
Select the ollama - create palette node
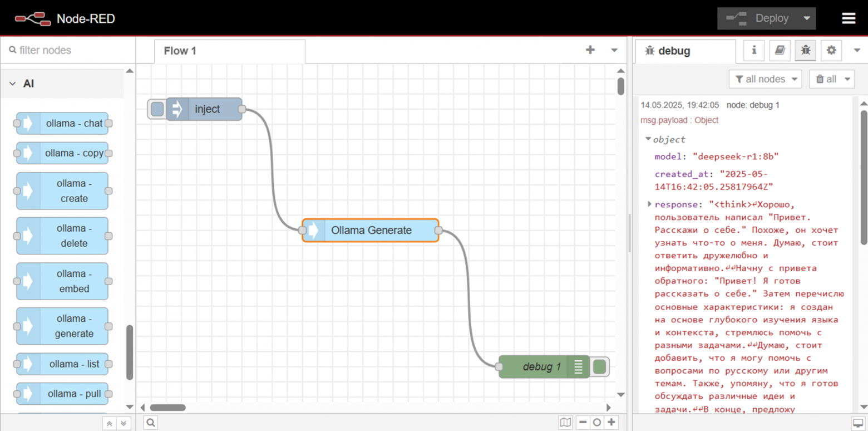pyautogui.click(x=62, y=191)
